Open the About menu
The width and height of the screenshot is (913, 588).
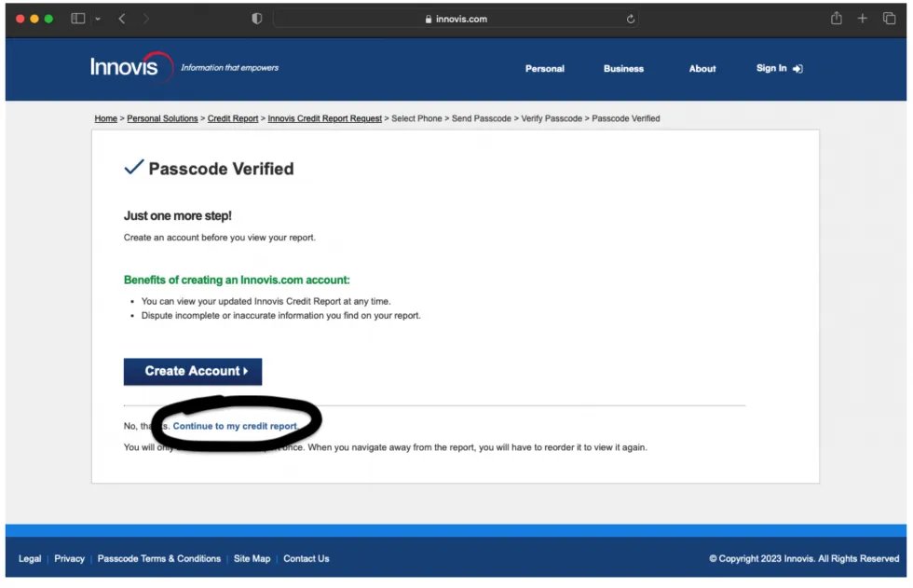[702, 69]
